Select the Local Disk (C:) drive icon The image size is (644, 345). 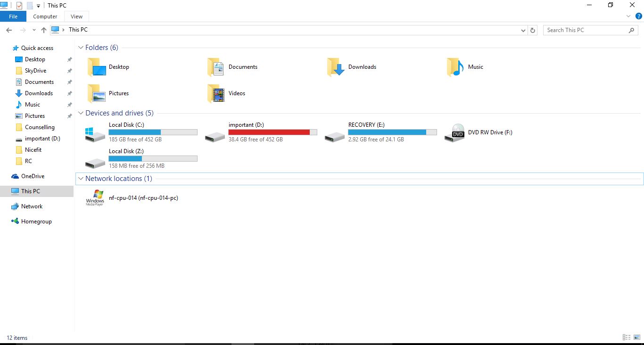click(95, 134)
